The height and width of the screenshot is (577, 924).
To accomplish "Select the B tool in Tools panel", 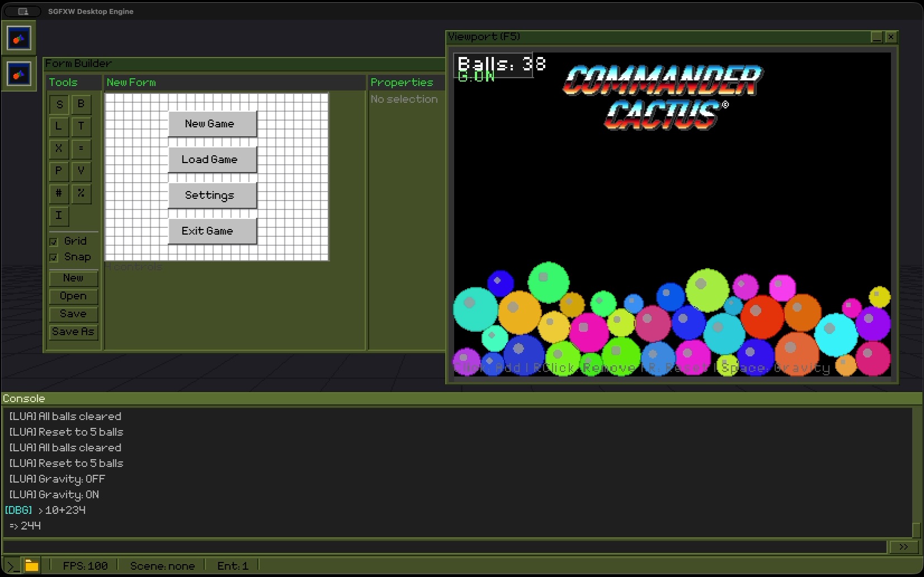I will [x=81, y=104].
